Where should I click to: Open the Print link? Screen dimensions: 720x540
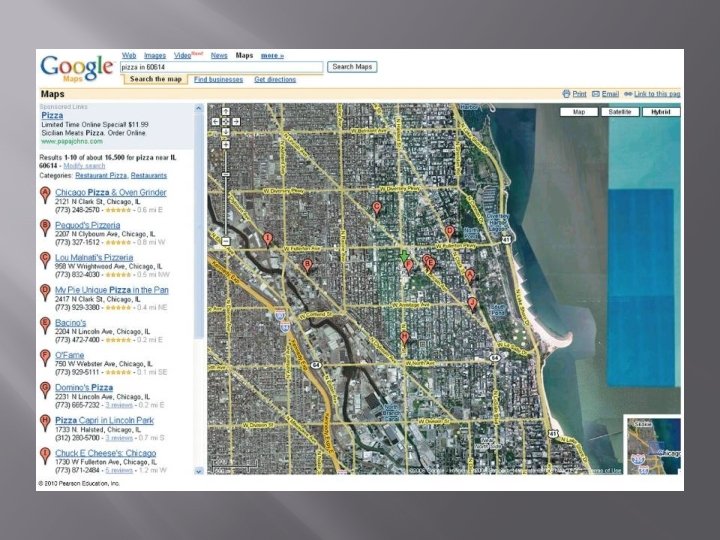(579, 94)
